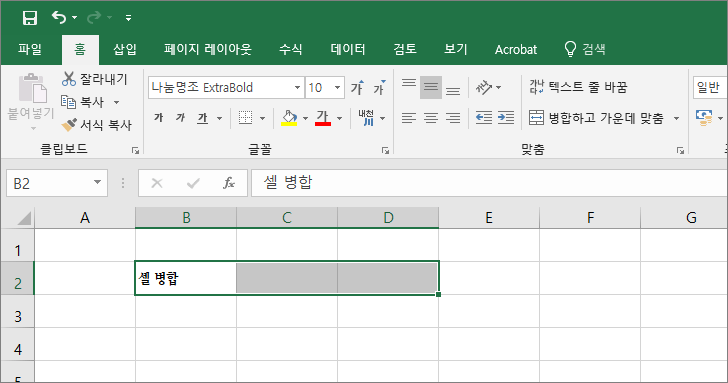Expand the 병합하고 가운데 맞춤 dropdown arrow
This screenshot has height=383, width=728.
[x=676, y=118]
